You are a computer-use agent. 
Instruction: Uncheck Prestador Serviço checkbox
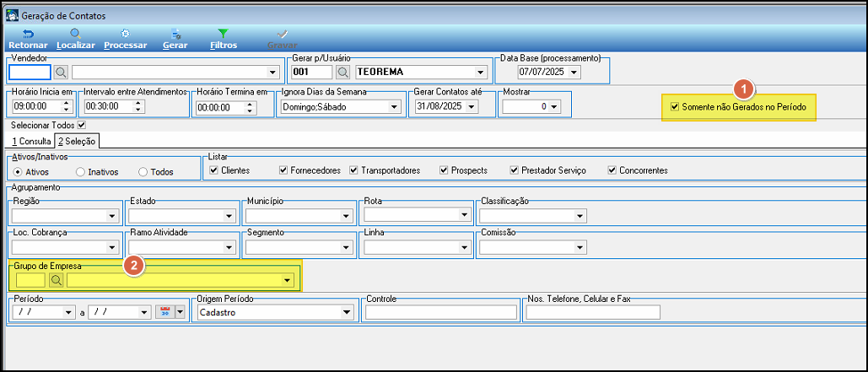(x=514, y=170)
